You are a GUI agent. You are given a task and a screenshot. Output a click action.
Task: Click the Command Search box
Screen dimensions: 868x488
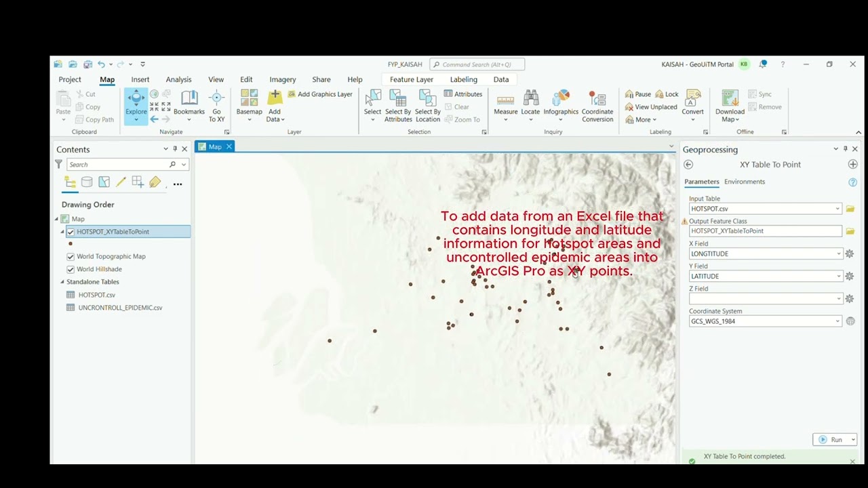[477, 64]
